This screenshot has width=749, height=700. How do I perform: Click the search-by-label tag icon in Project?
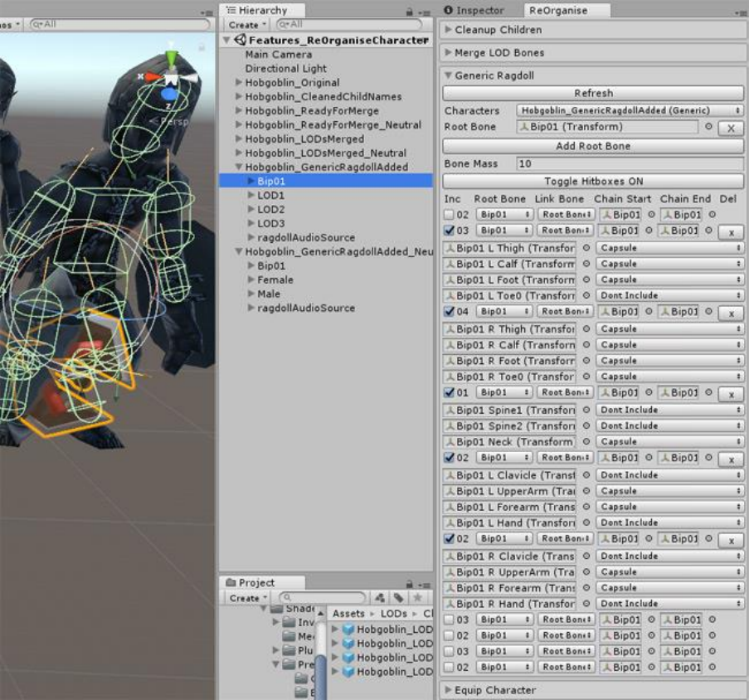pos(398,597)
